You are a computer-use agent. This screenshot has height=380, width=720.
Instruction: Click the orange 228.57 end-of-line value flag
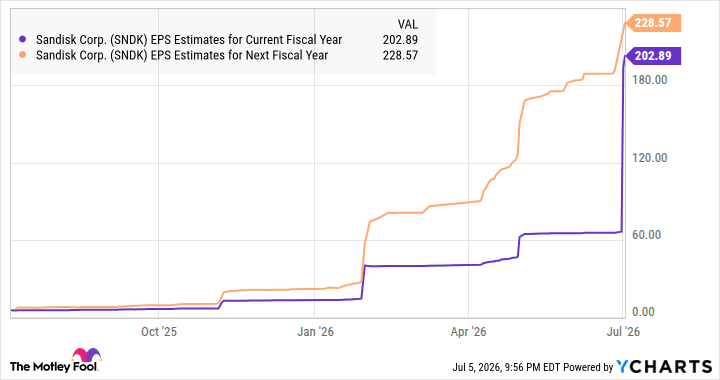coord(652,22)
